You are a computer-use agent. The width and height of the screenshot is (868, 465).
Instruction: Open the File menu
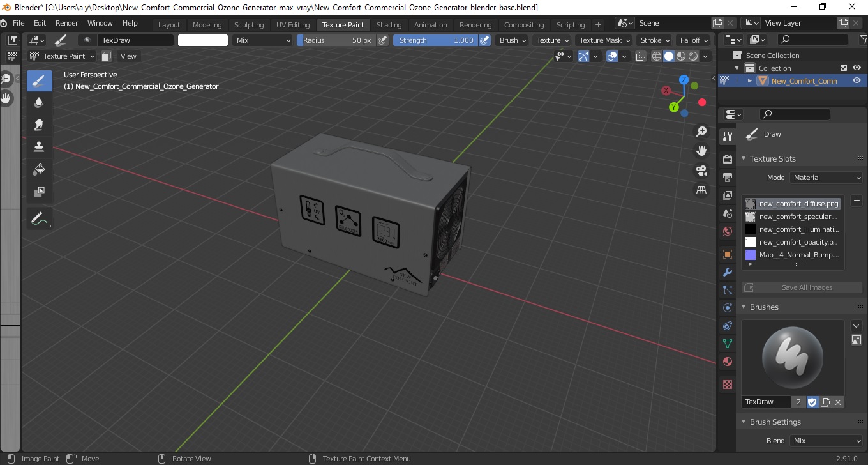click(x=19, y=23)
